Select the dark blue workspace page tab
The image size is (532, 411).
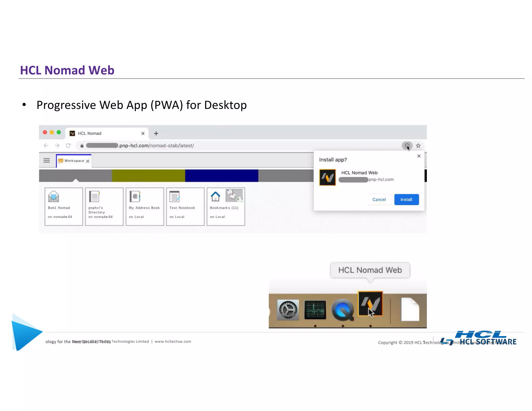[222, 176]
